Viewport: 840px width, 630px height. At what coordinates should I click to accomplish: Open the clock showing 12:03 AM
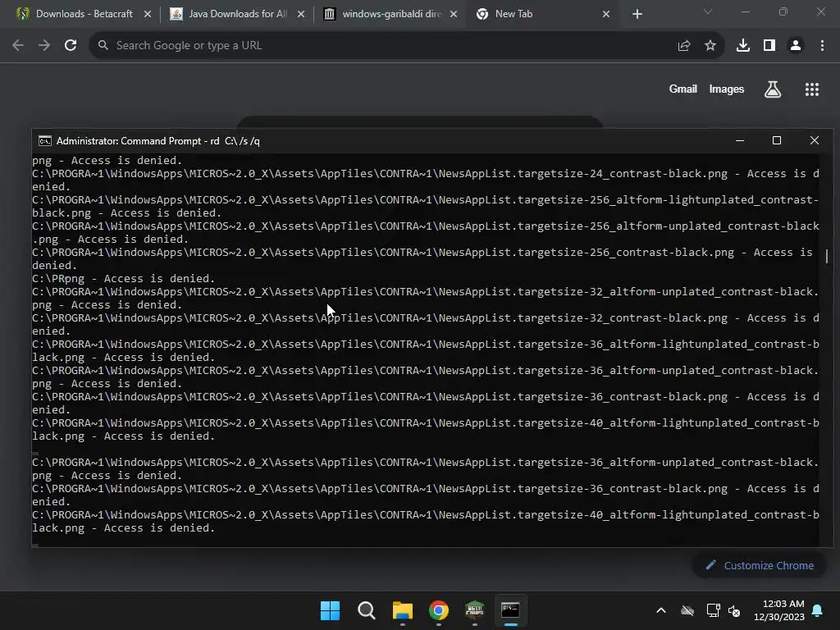pos(779,610)
